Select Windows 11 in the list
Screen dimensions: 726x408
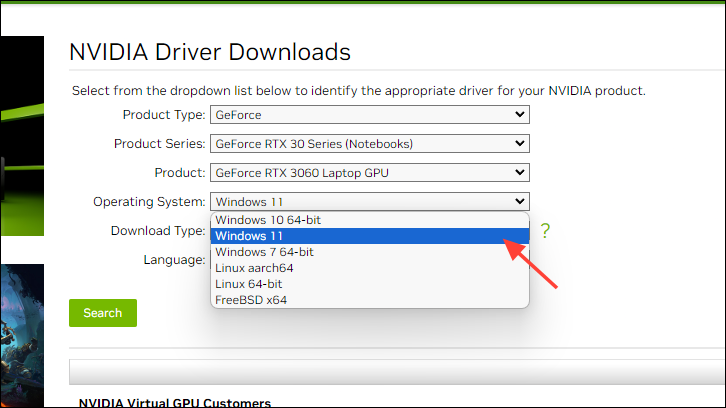click(x=369, y=236)
